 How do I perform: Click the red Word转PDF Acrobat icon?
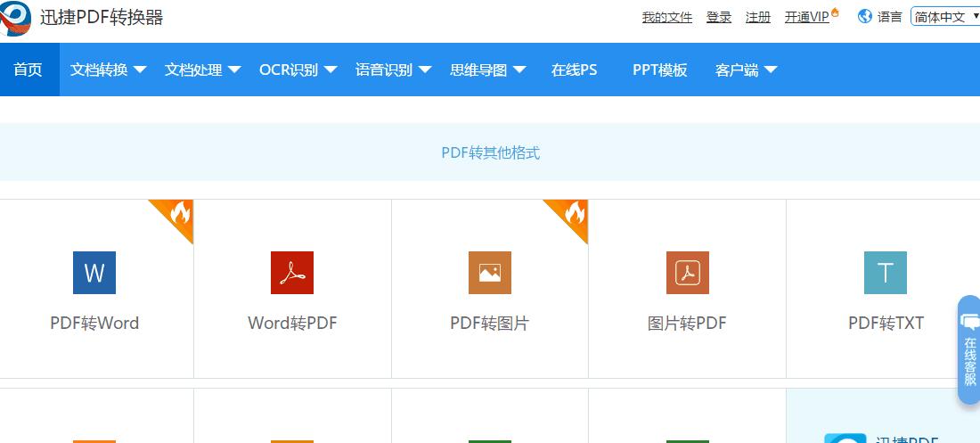[x=292, y=273]
